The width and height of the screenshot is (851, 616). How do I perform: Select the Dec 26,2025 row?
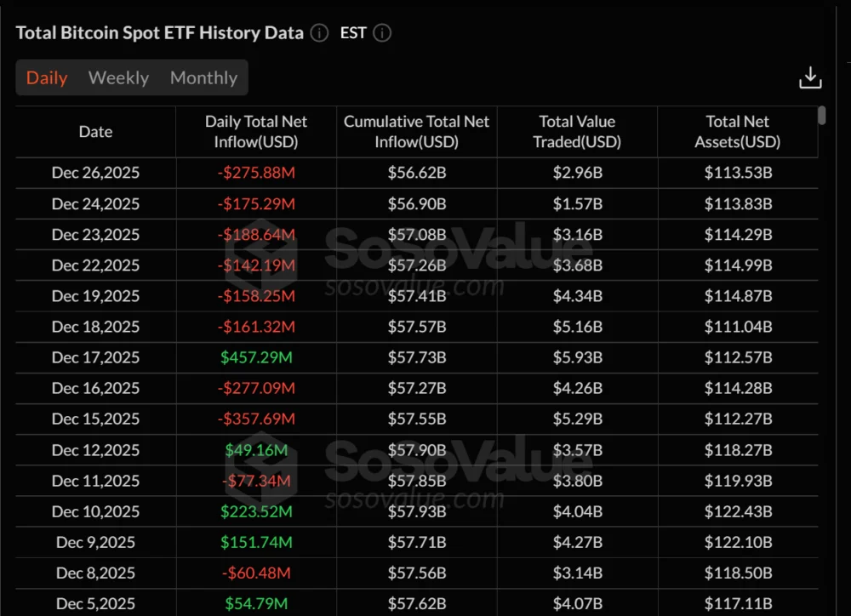(95, 173)
